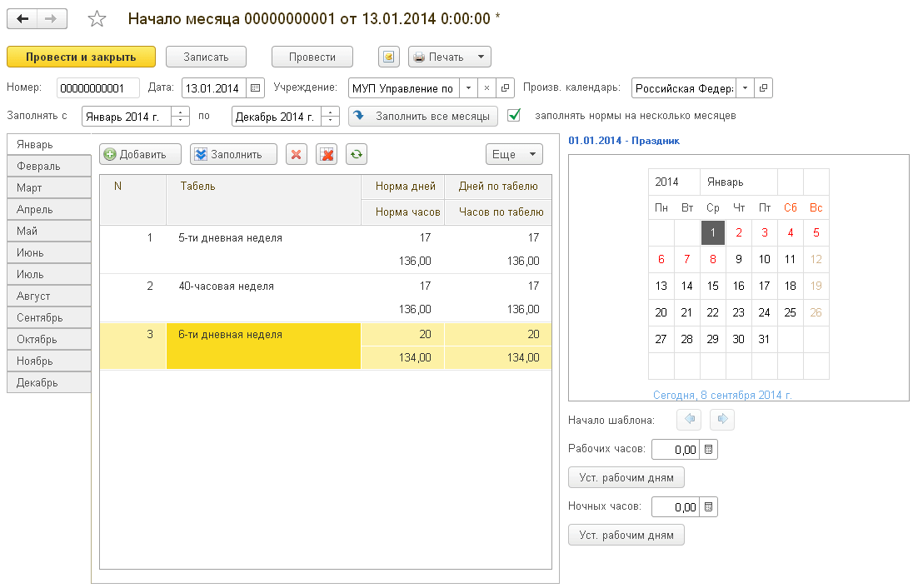
Task: Adjust the Январь 2014 г. month spinner
Action: tap(180, 116)
